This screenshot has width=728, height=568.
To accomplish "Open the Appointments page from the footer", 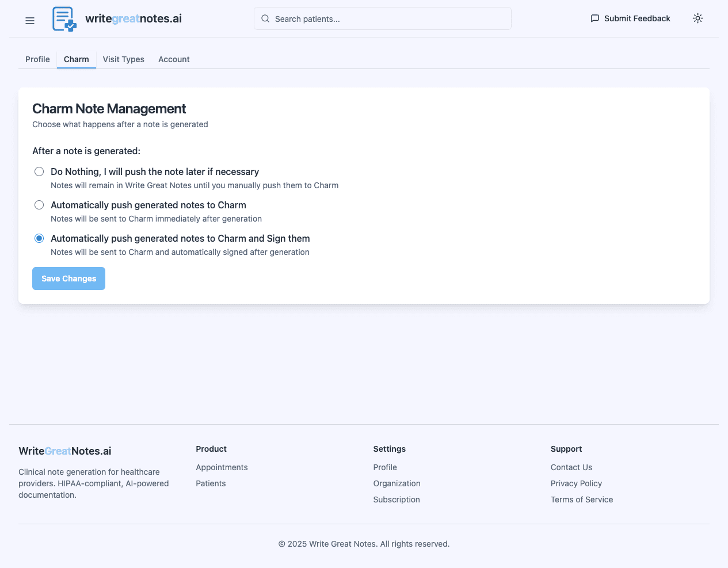I will [222, 467].
